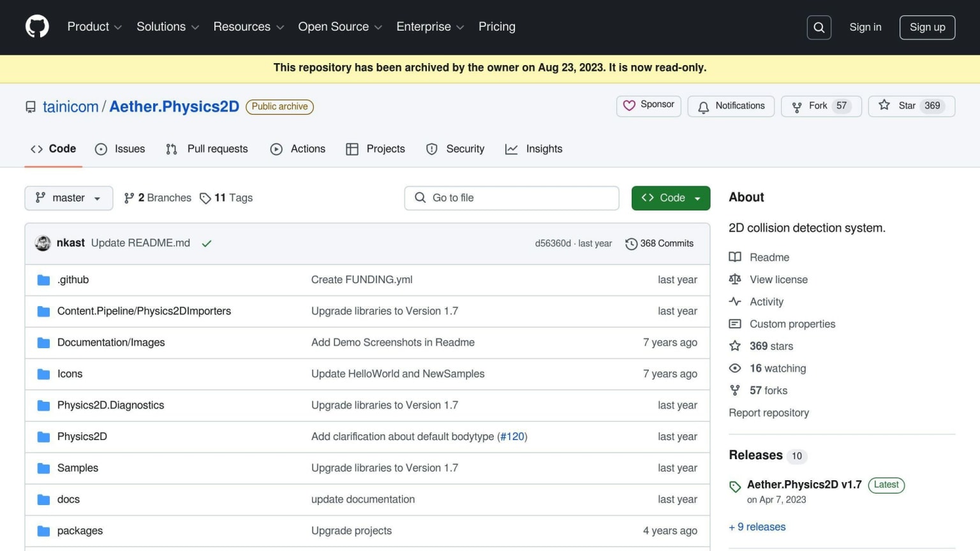Click the license scale icon
This screenshot has height=551, width=980.
735,279
